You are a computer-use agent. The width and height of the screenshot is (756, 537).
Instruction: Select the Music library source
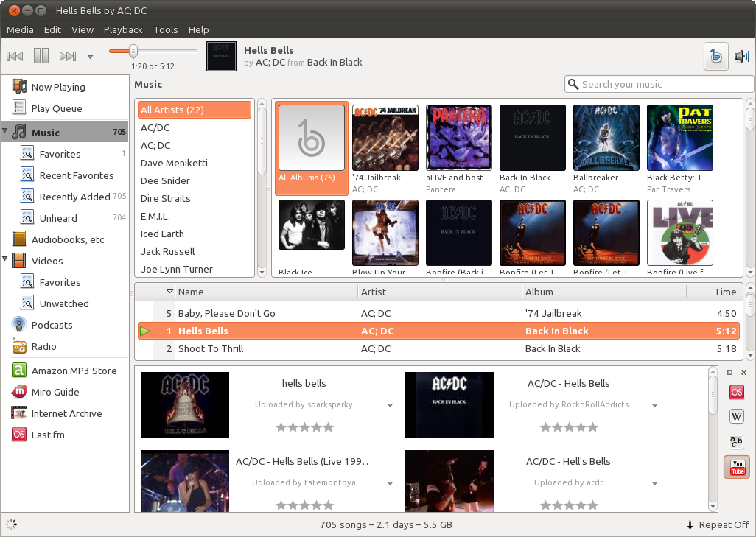point(65,132)
